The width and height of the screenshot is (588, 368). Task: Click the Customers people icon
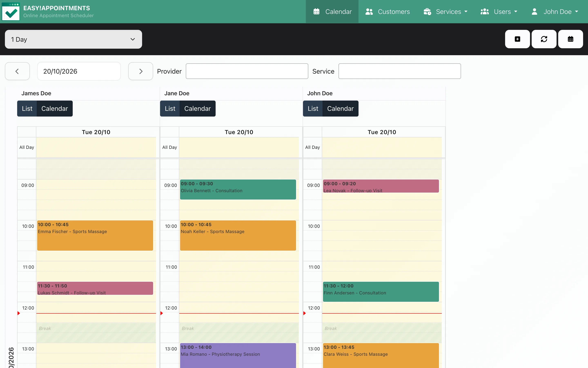369,11
